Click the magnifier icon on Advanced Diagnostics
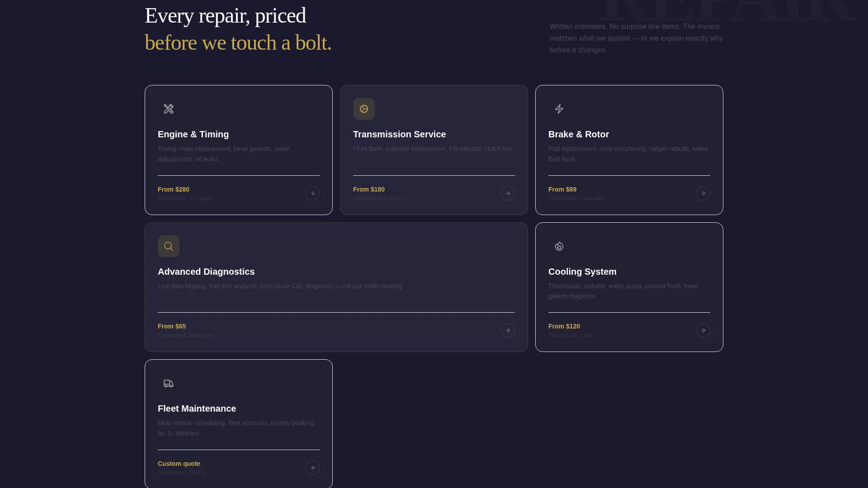The image size is (868, 488). 169,246
